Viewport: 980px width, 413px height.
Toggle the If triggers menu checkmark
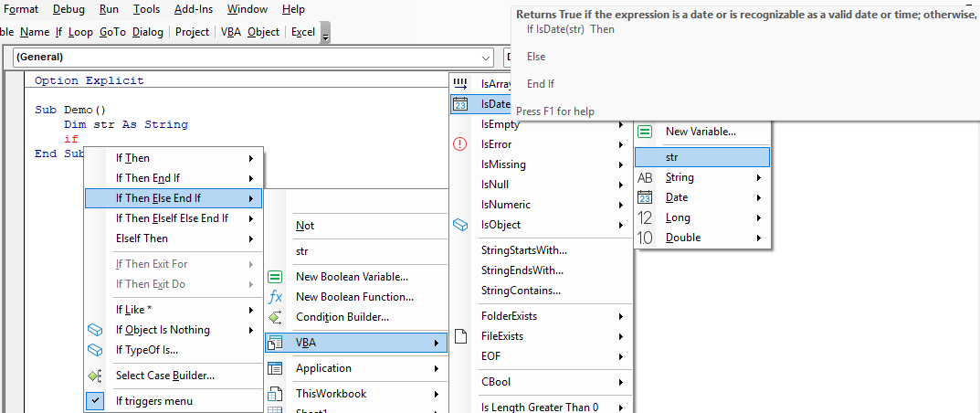[94, 401]
